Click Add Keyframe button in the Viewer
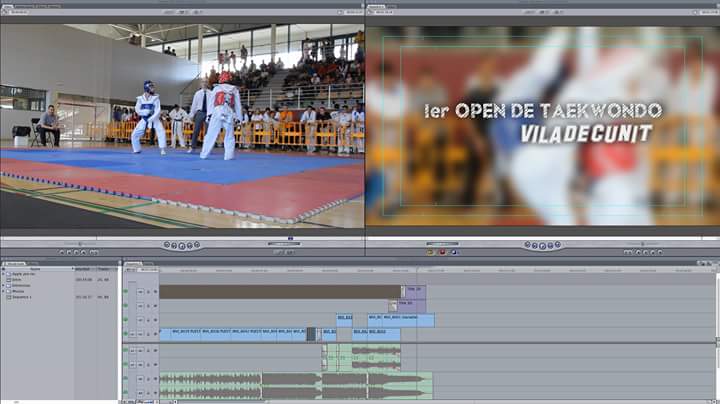 coord(76,252)
